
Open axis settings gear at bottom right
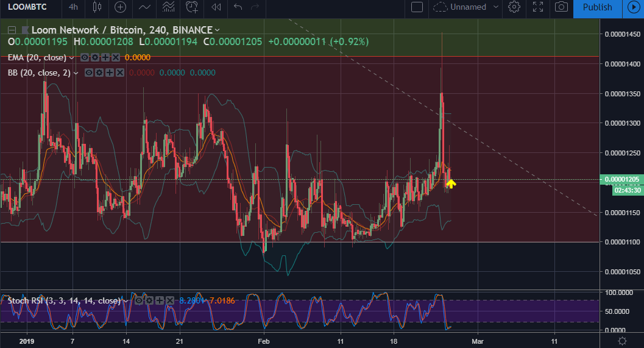[x=622, y=341]
